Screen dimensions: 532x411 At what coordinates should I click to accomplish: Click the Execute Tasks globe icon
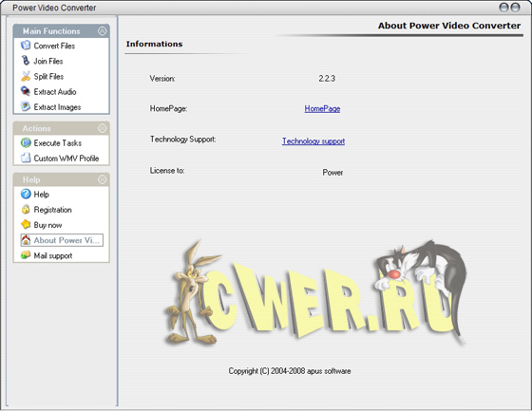[x=26, y=142]
